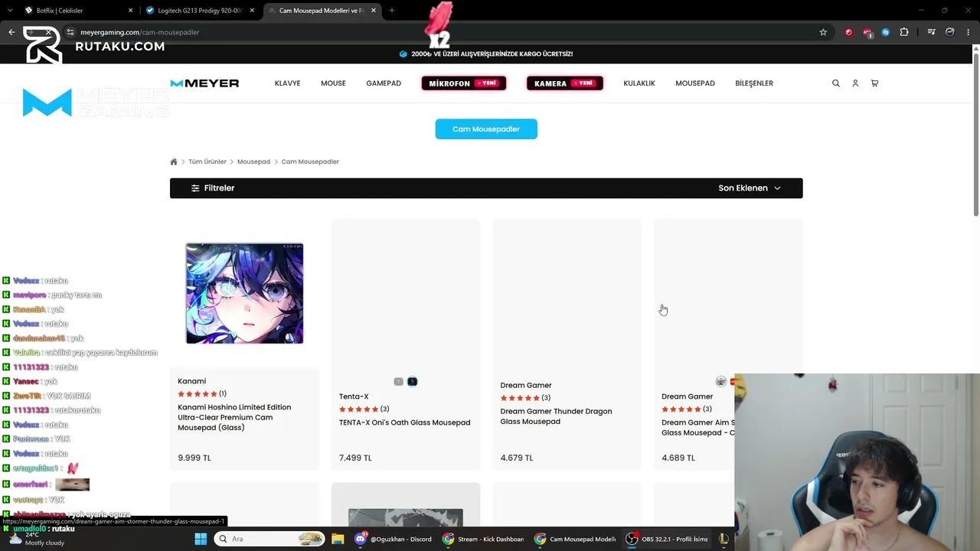Open a new browser tab with plus
This screenshot has height=551, width=980.
(391, 11)
